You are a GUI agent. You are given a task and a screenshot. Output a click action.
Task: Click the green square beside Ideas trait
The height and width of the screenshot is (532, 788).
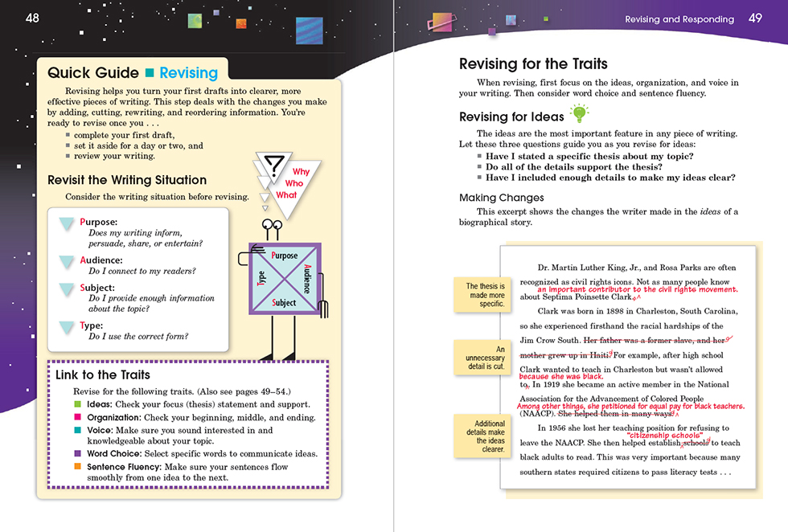coord(78,403)
